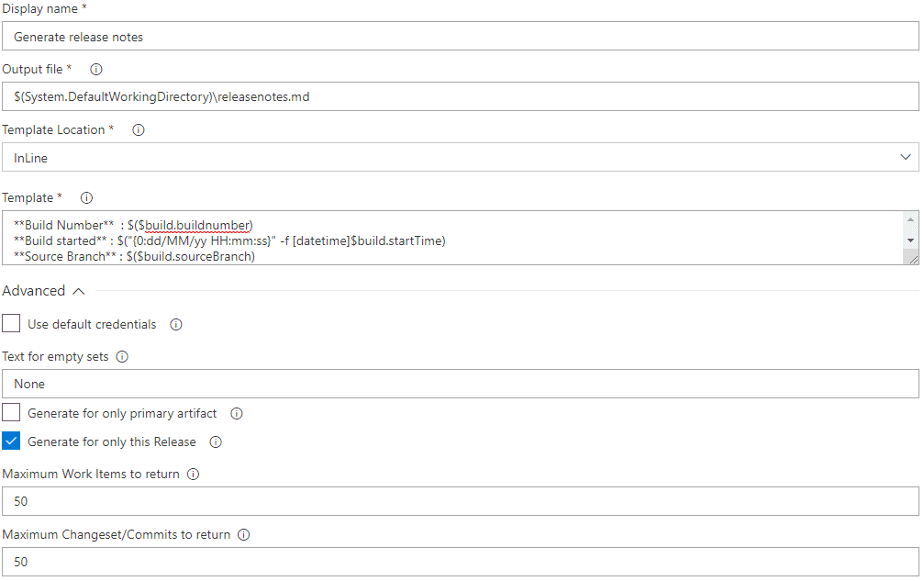Click the Maximum Work Items info icon
The image size is (924, 581).
click(193, 474)
